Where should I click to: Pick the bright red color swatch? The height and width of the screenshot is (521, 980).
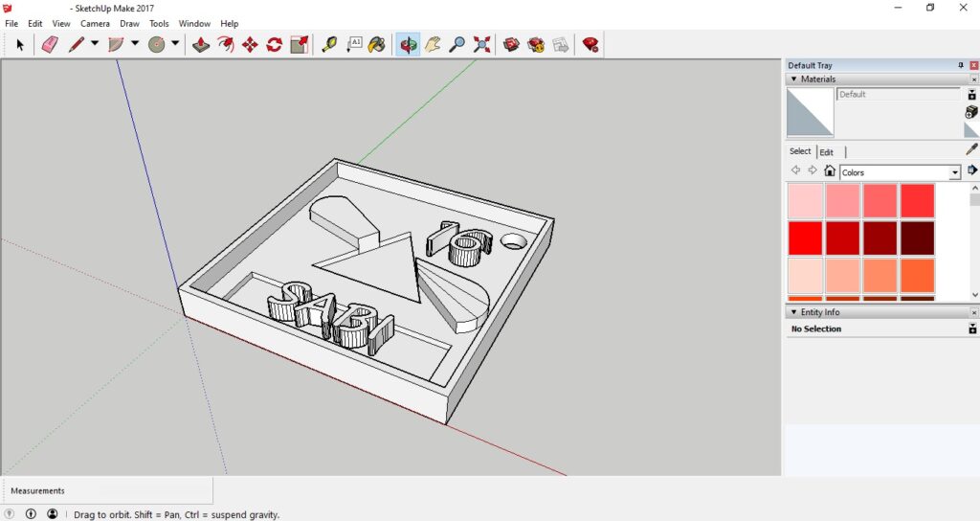pyautogui.click(x=805, y=238)
